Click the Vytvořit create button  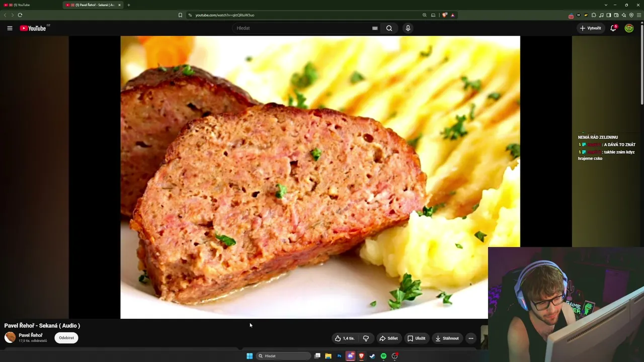point(591,28)
